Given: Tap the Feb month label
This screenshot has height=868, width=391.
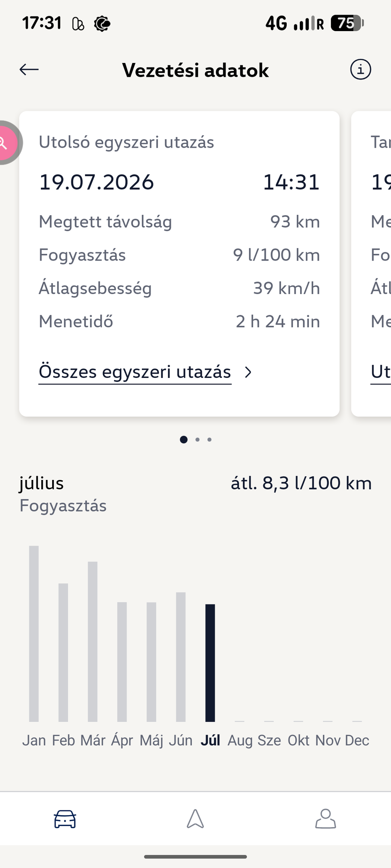Looking at the screenshot, I should click(63, 740).
